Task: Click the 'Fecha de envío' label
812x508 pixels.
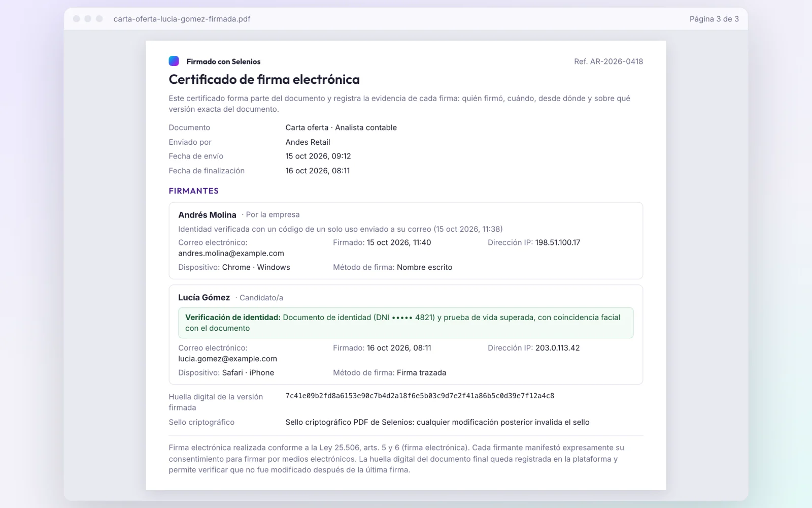Action: click(196, 156)
